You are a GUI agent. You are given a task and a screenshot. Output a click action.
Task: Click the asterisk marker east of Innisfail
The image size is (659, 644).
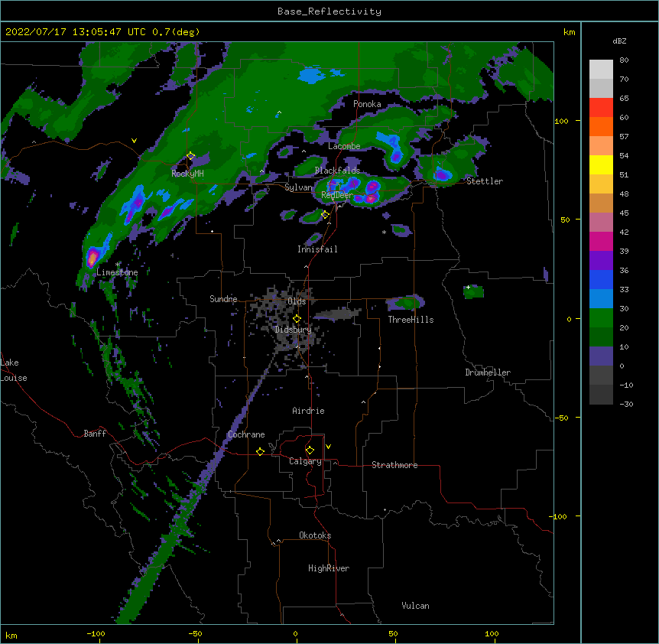click(384, 233)
